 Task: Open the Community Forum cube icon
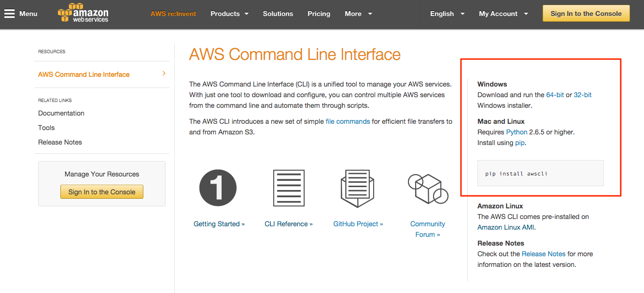point(428,188)
